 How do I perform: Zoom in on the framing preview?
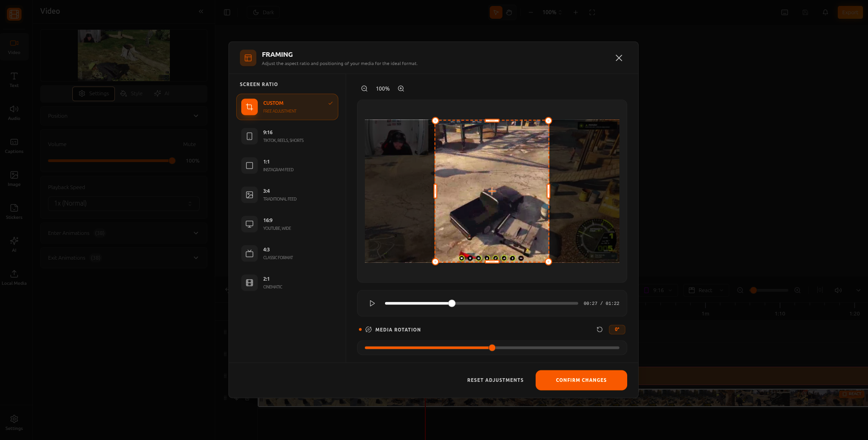pyautogui.click(x=401, y=88)
